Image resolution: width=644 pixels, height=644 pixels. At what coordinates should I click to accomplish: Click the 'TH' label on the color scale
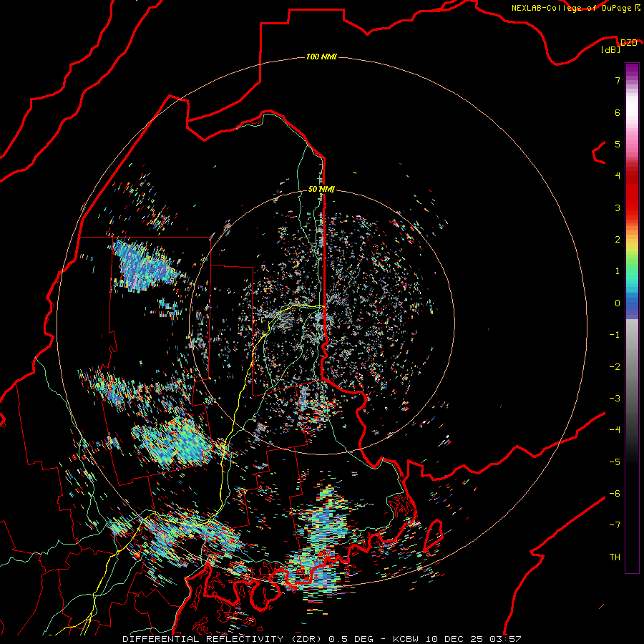click(x=615, y=557)
